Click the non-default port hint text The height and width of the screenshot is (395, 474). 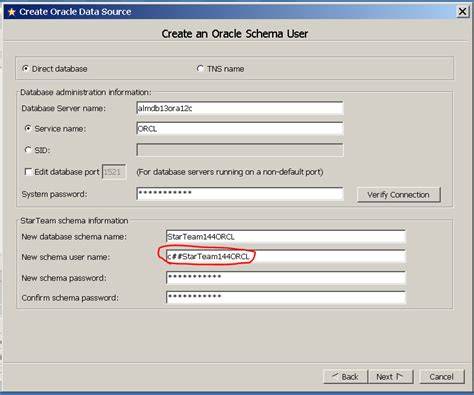[x=230, y=172]
